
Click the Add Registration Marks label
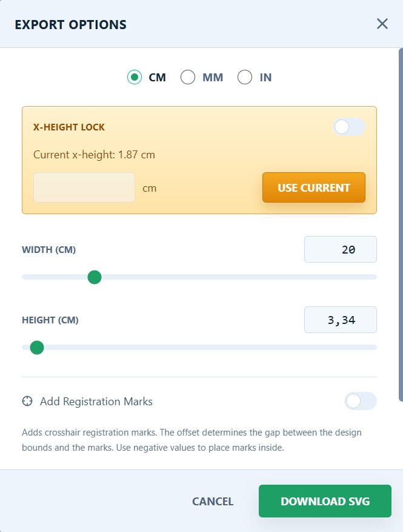(x=96, y=401)
